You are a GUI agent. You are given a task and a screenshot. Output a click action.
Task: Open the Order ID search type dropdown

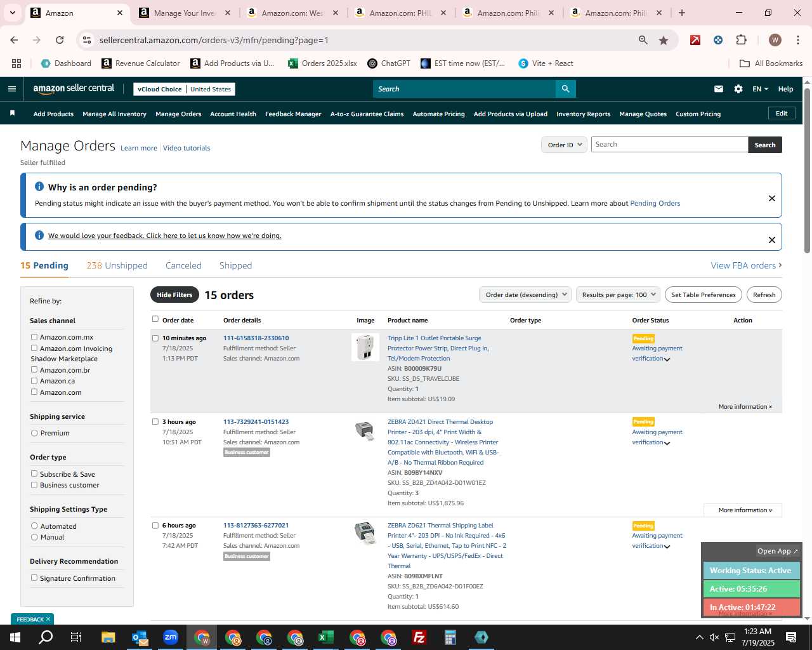[564, 145]
